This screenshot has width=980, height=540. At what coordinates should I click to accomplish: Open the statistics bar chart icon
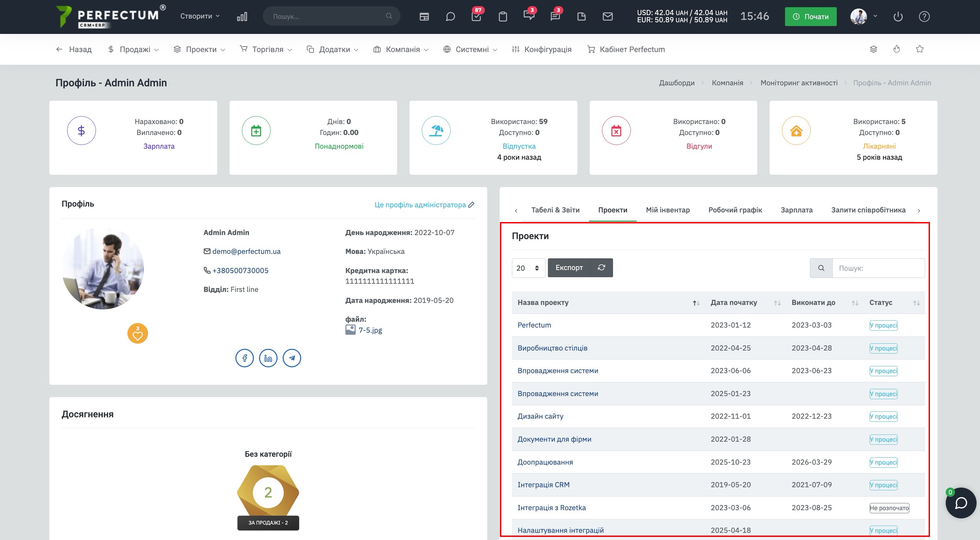(242, 16)
